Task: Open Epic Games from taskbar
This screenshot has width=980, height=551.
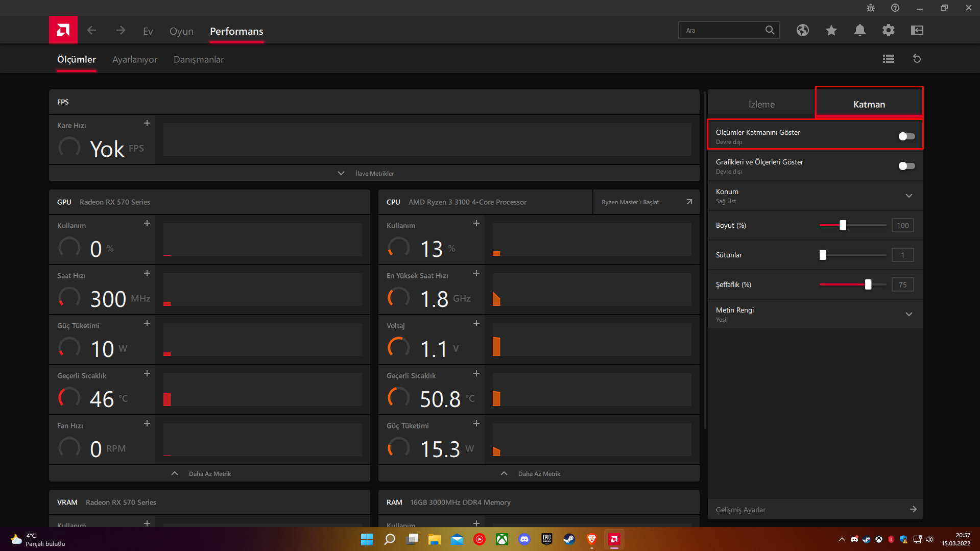Action: click(x=546, y=539)
